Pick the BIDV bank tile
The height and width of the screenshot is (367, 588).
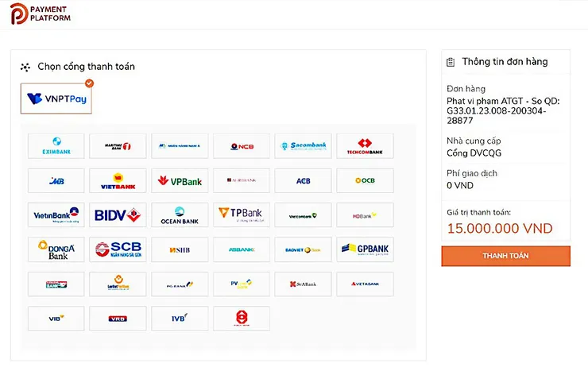[x=118, y=215]
